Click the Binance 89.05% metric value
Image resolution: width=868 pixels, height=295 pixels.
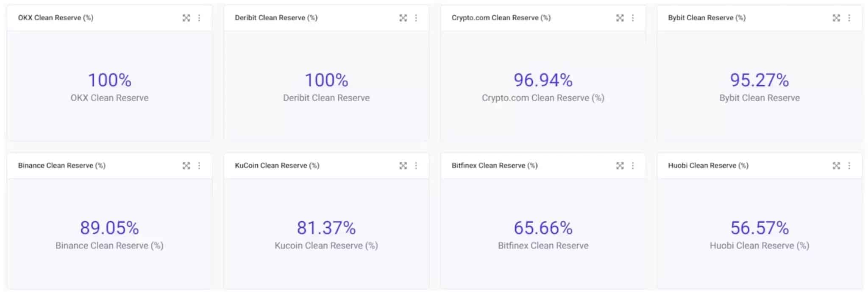109,228
